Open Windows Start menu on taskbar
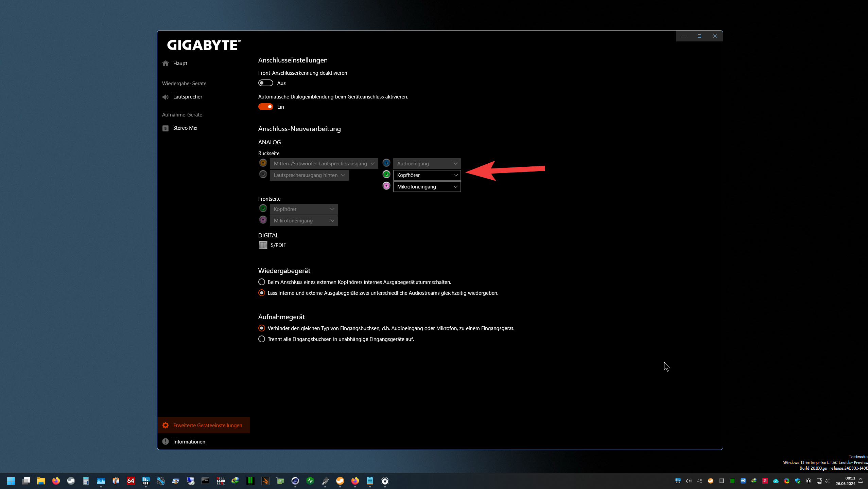The image size is (868, 489). 11,481
